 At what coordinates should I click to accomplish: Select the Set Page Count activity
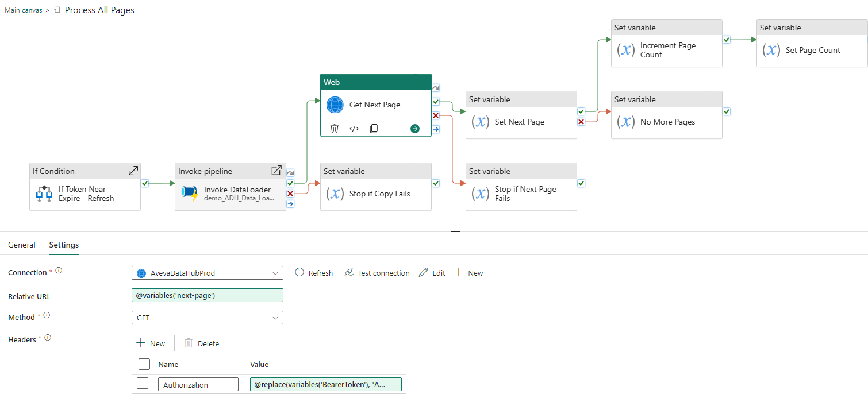(x=812, y=43)
